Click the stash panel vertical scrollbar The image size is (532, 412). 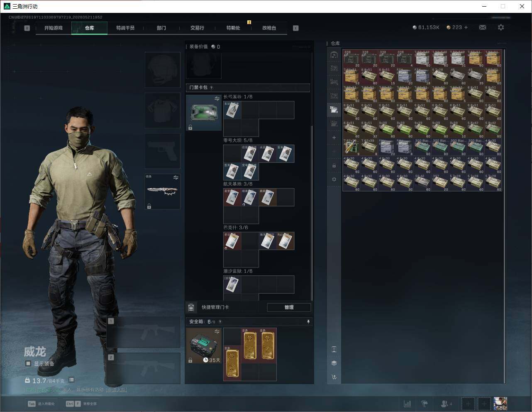[505, 216]
